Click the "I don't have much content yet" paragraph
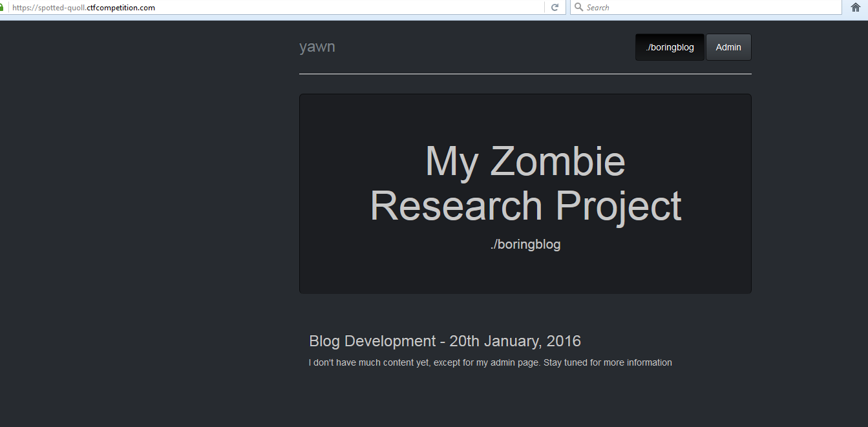Viewport: 868px width, 427px height. (491, 362)
